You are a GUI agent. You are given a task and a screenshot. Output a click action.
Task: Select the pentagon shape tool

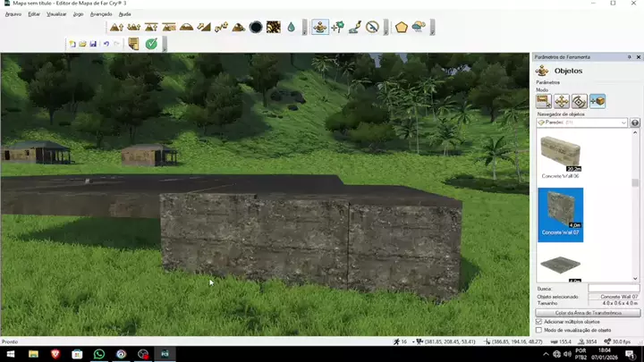pos(401,28)
